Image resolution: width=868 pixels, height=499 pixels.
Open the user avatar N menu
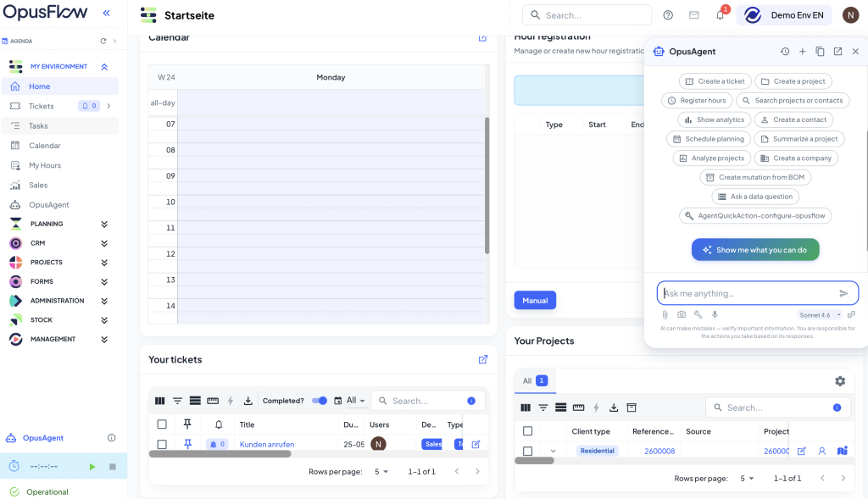(x=850, y=15)
